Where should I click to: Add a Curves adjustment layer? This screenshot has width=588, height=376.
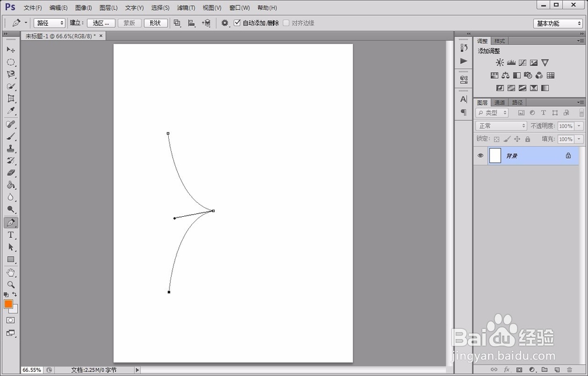point(522,62)
